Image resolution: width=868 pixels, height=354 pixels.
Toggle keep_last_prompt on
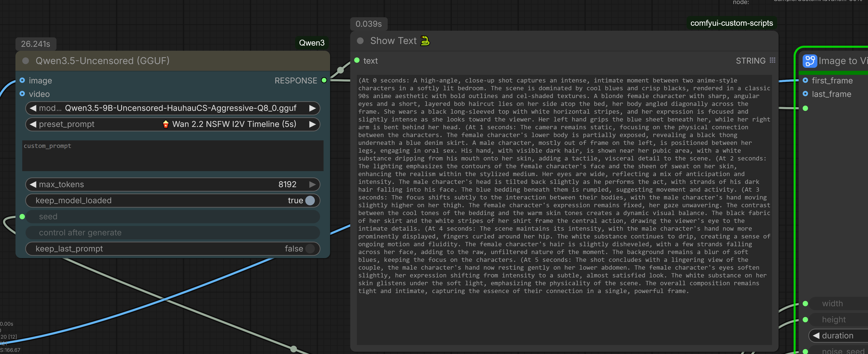point(310,249)
